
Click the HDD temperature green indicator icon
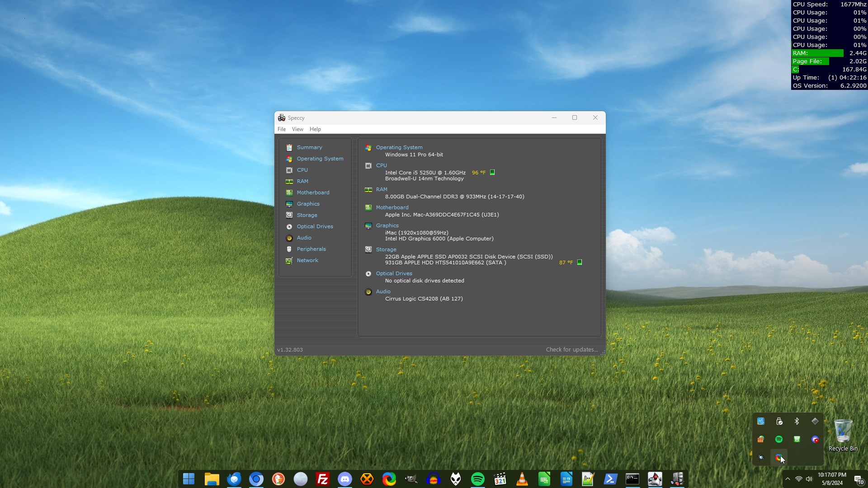click(x=580, y=262)
